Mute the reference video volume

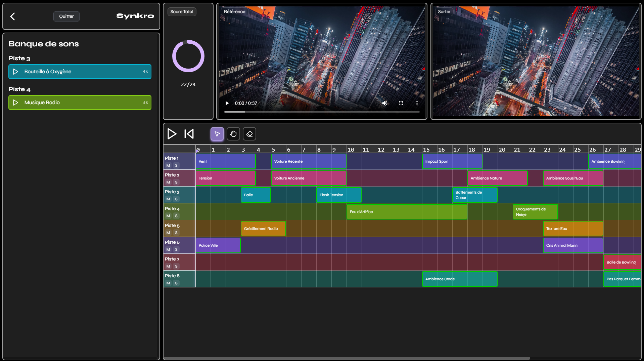point(385,103)
